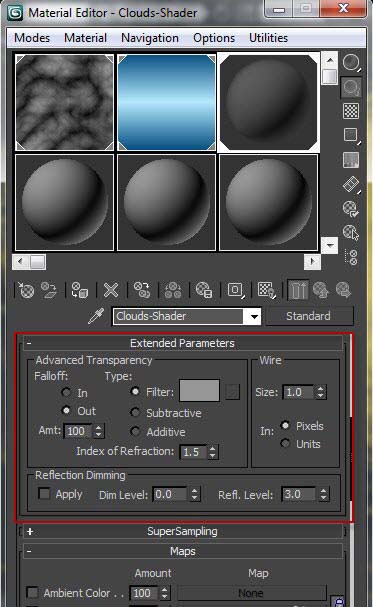
Task: Toggle the checkered Background icon
Action: (351, 111)
